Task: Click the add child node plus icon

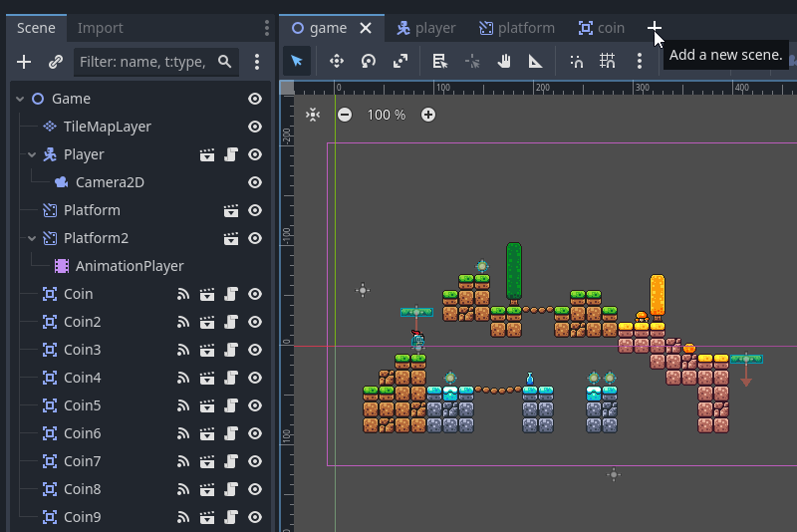Action: (24, 62)
